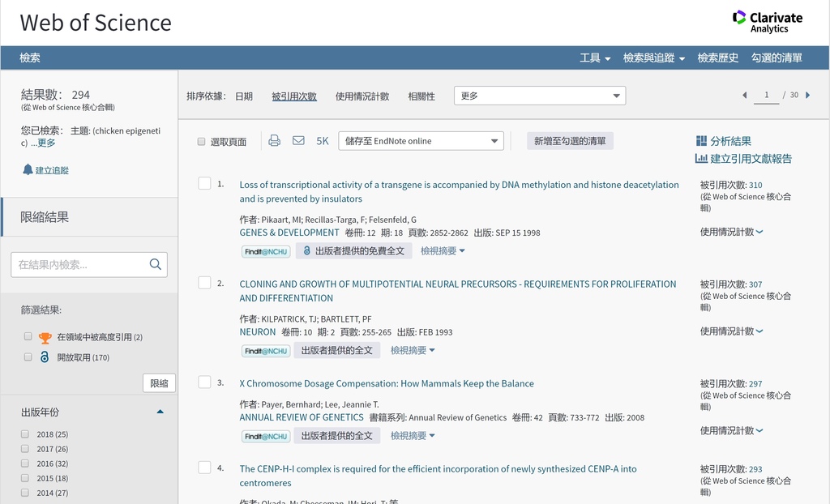Click the 建立引用文獻報告 bar chart icon
This screenshot has height=504, width=830.
701,158
